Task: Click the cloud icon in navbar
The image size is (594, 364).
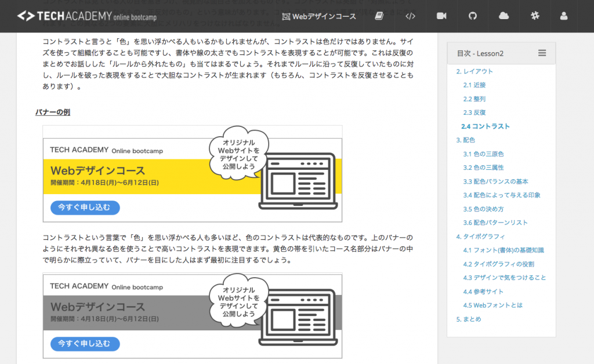Action: 504,16
